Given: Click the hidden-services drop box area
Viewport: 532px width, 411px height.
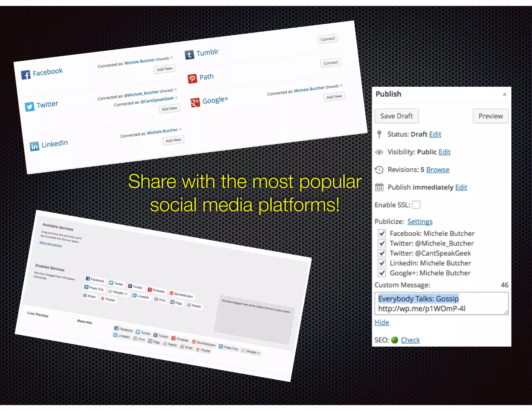Looking at the screenshot, I should pyautogui.click(x=254, y=320).
